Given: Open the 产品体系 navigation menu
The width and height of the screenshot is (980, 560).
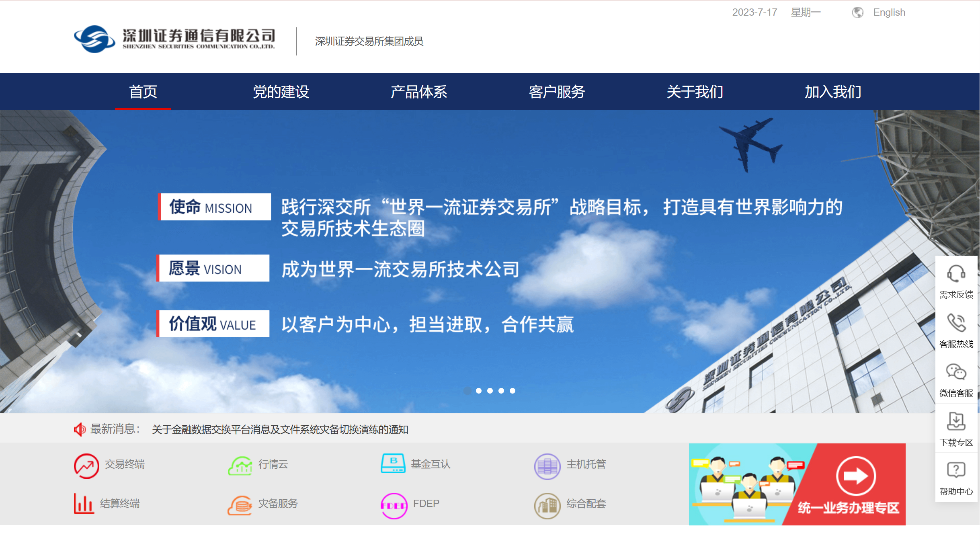Looking at the screenshot, I should (x=418, y=92).
